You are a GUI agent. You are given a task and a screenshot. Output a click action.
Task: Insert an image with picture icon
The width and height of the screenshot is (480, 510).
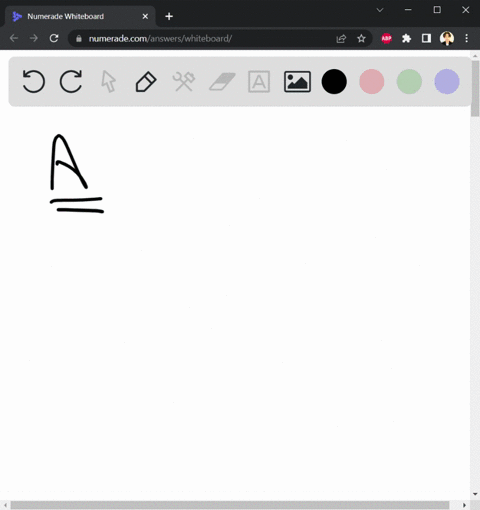pos(297,82)
